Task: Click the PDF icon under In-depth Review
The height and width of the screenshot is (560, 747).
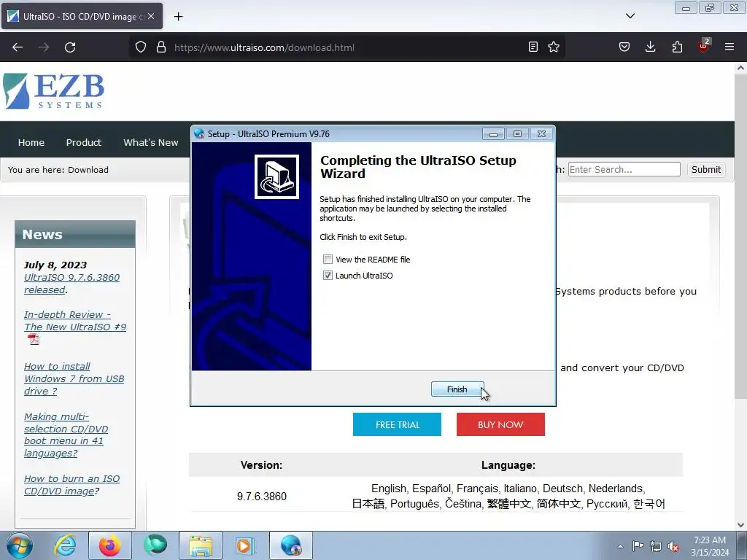Action: coord(34,339)
